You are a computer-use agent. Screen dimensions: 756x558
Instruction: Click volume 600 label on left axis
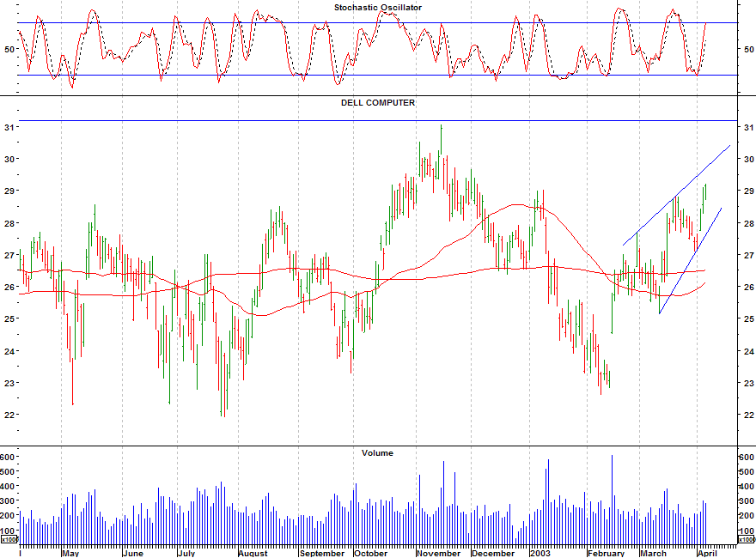7,457
